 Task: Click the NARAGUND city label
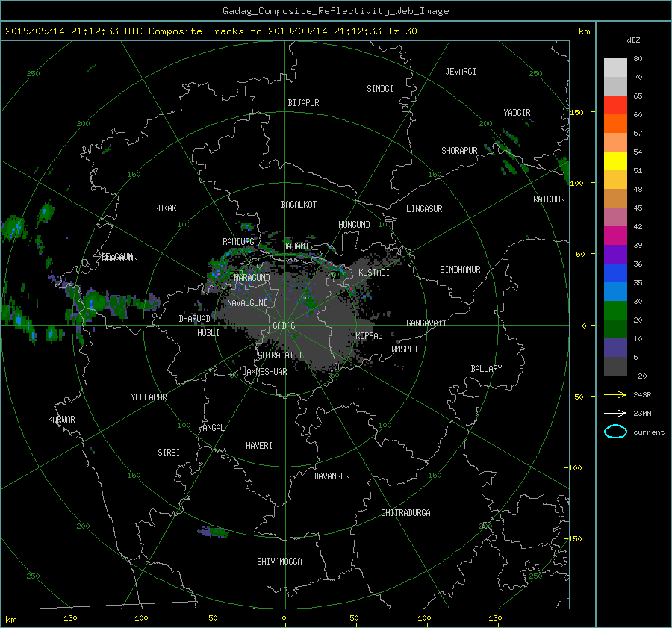click(252, 277)
